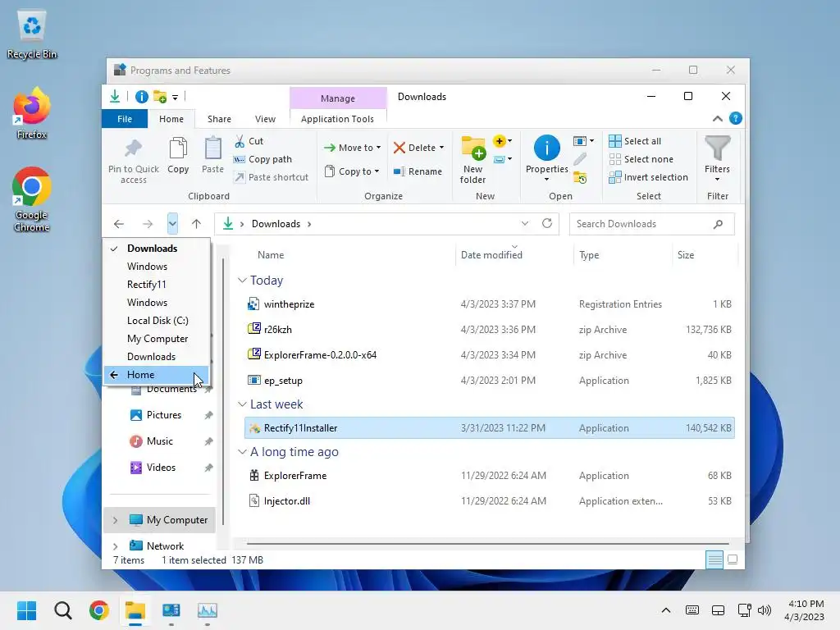Collapse the Today group
Viewport: 840px width, 630px height.
pyautogui.click(x=242, y=281)
